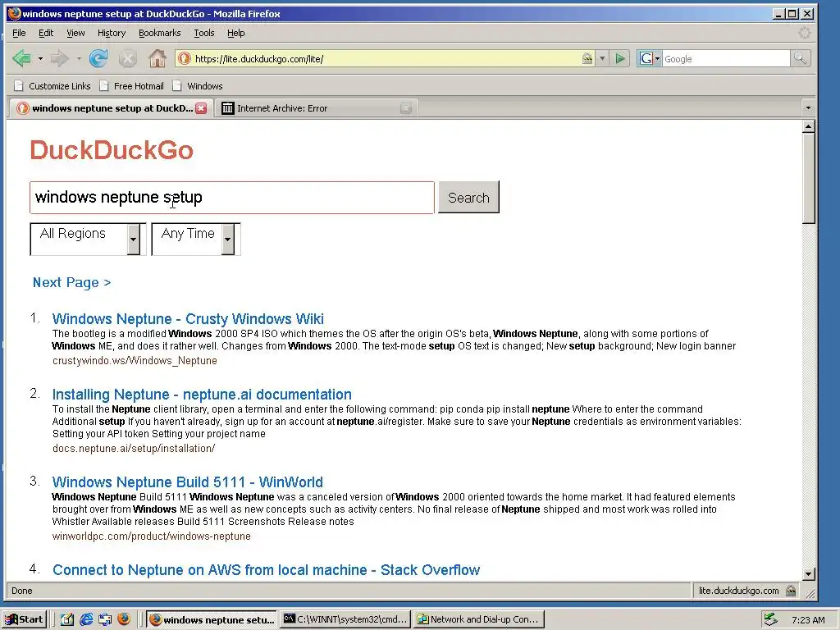Click the status bar lock icon
The image size is (840, 630).
[x=791, y=591]
